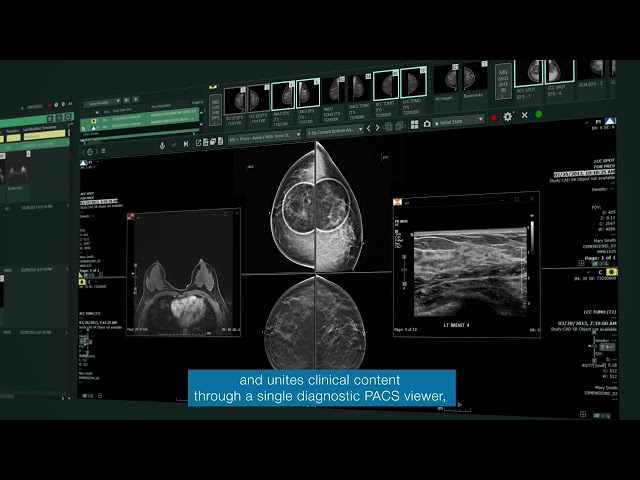Click the stacked windows cascade icon
The height and width of the screenshot is (480, 640).
tap(213, 142)
